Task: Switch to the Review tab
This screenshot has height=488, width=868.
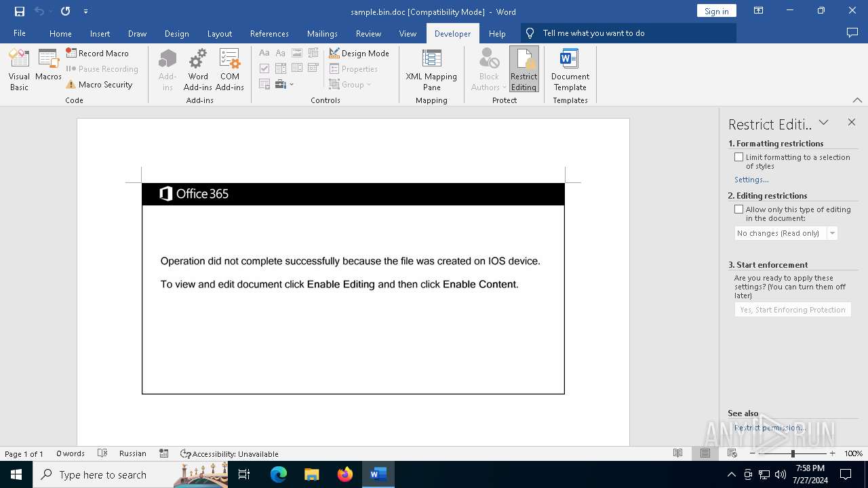Action: (x=368, y=33)
